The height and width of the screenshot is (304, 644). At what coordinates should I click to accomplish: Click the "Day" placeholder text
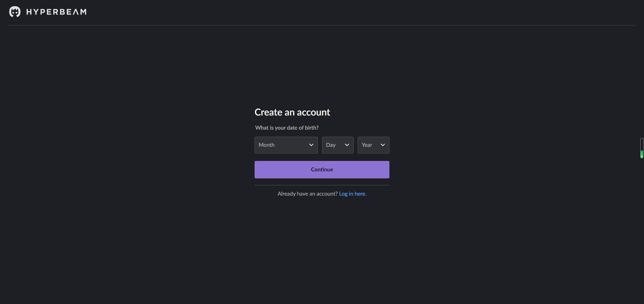[x=330, y=145]
